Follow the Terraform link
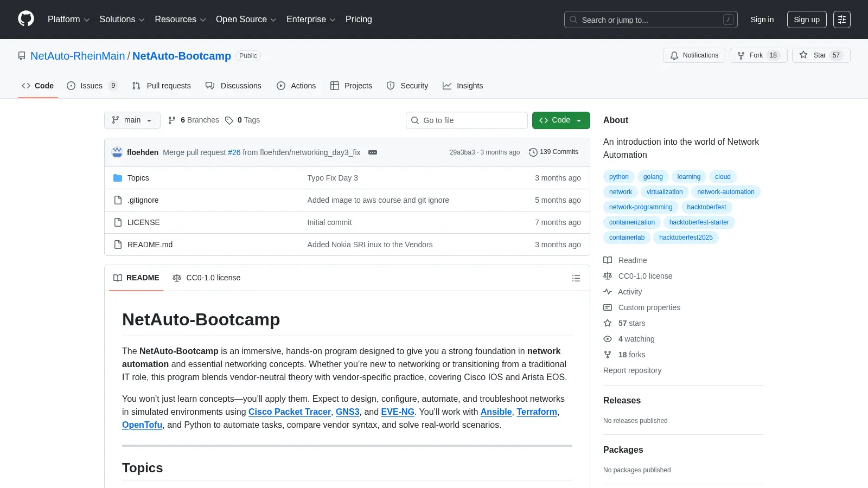868x488 pixels. [537, 412]
